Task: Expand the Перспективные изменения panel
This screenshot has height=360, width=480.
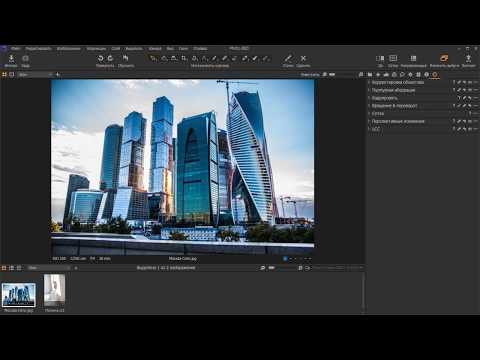Action: coord(369,121)
